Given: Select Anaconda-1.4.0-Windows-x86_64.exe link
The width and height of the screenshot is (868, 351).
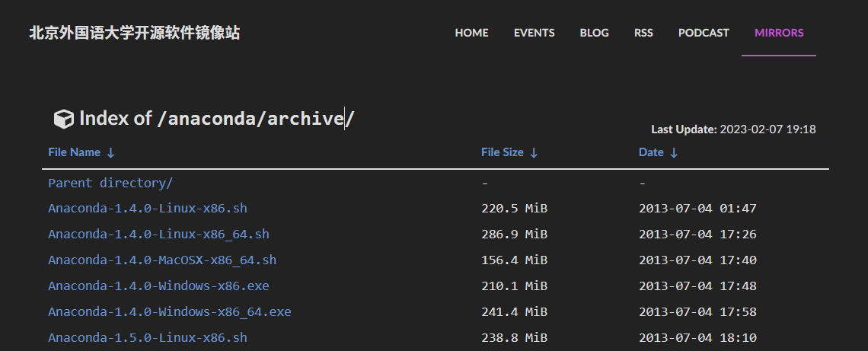Looking at the screenshot, I should pyautogui.click(x=169, y=311).
